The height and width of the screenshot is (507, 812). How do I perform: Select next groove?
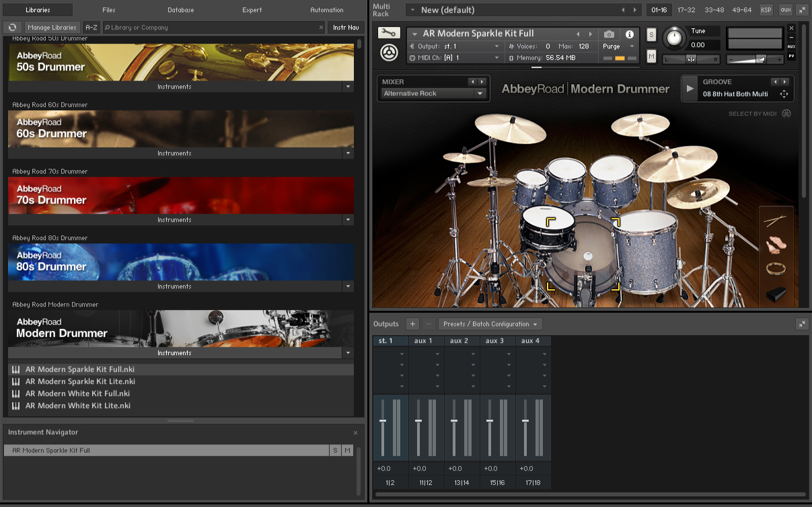point(784,82)
